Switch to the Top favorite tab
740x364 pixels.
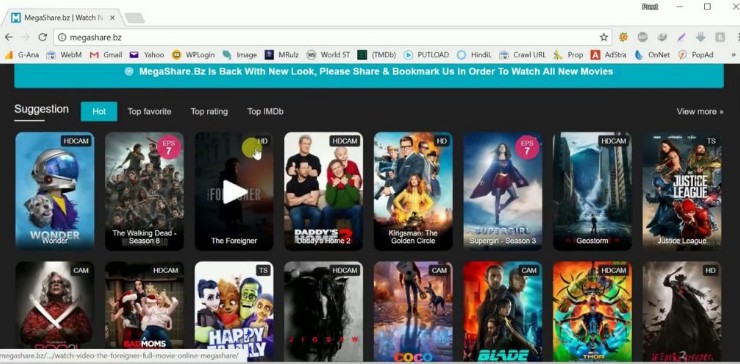(x=149, y=112)
